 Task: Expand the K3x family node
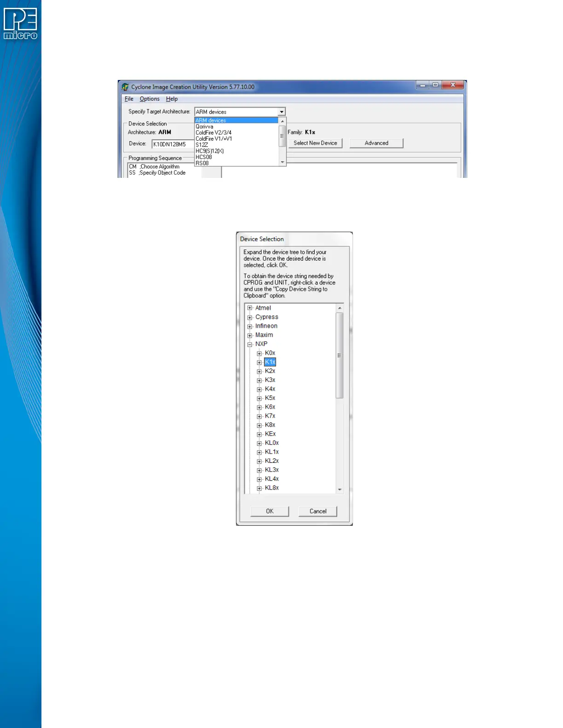(x=259, y=380)
